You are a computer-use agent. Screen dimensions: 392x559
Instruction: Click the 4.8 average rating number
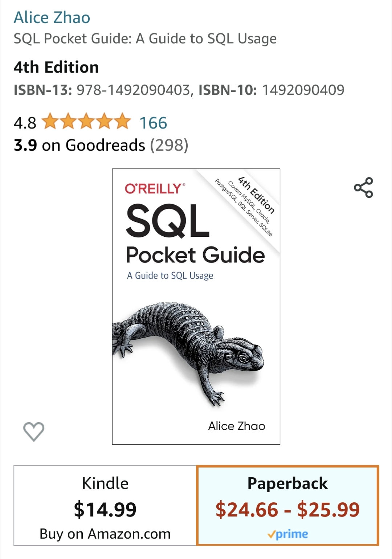point(25,123)
